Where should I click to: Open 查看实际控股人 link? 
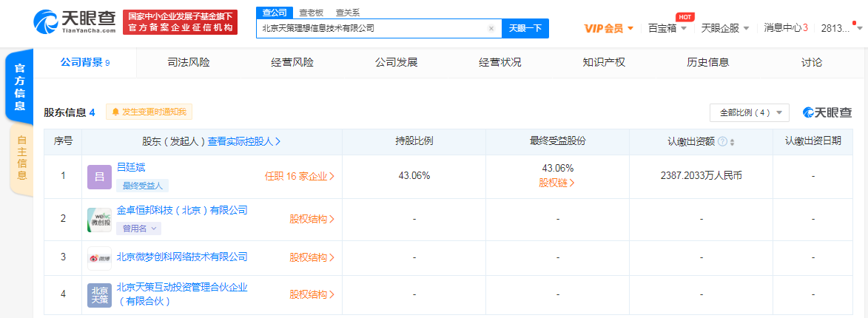[243, 141]
